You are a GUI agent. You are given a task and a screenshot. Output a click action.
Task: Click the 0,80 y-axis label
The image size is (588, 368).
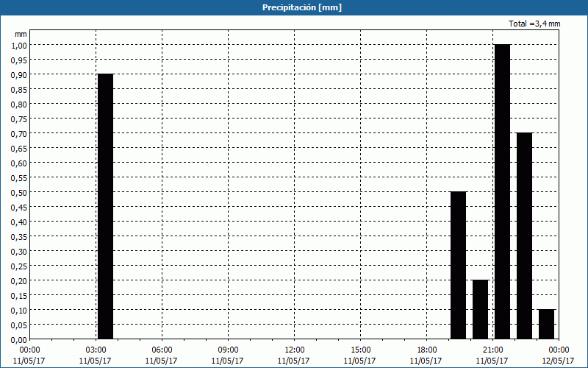point(19,104)
